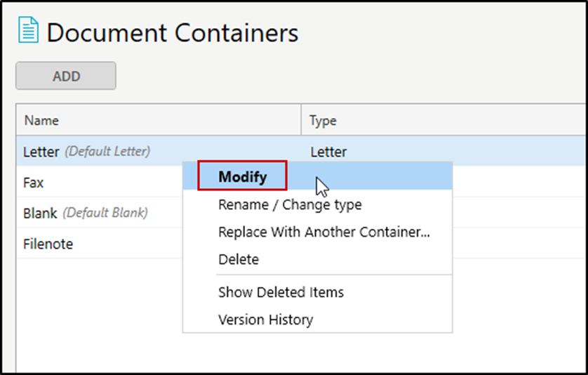Select the Blank container row

coord(40,213)
